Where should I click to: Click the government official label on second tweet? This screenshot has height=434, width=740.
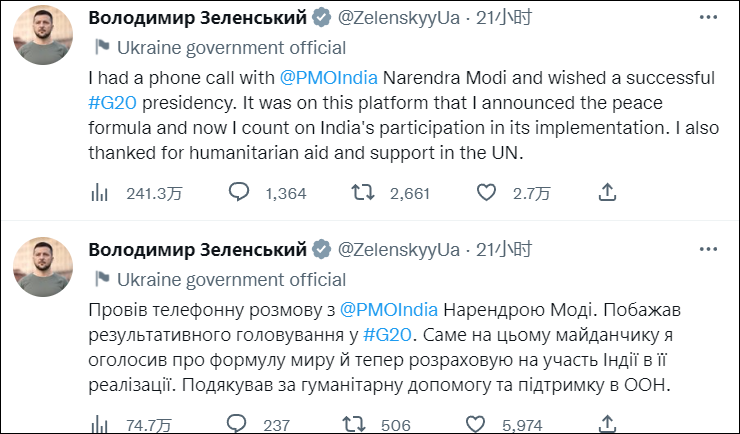[231, 279]
